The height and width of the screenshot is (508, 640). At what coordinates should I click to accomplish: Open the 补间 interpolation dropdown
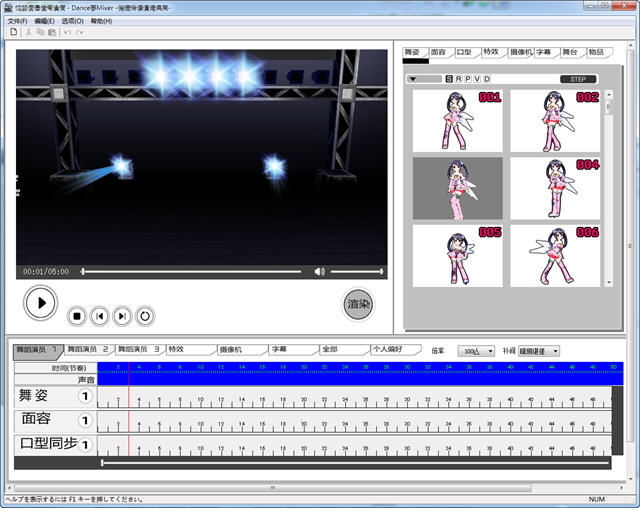click(x=539, y=351)
